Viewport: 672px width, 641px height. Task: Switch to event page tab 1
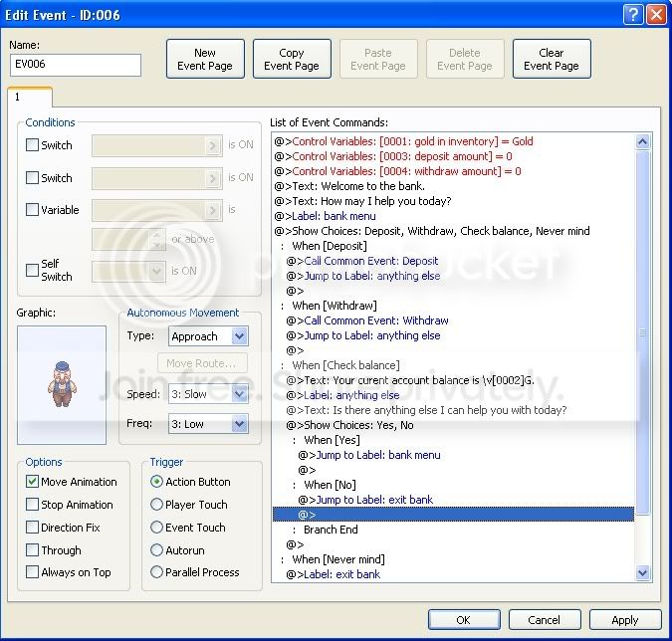pyautogui.click(x=29, y=98)
